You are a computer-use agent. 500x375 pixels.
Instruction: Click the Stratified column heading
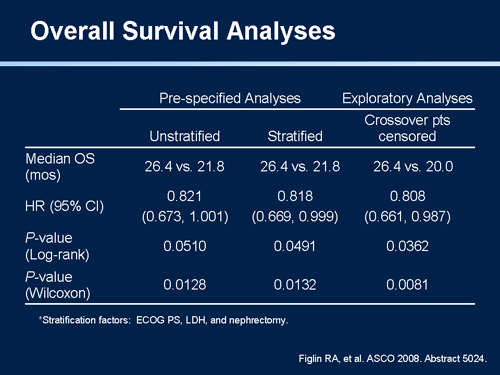pos(295,136)
